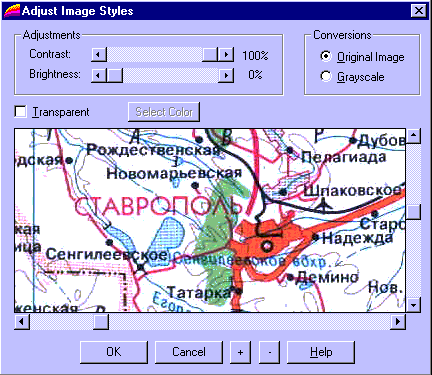This screenshot has height=375, width=432.
Task: Click the Select Color button
Action: pyautogui.click(x=164, y=112)
